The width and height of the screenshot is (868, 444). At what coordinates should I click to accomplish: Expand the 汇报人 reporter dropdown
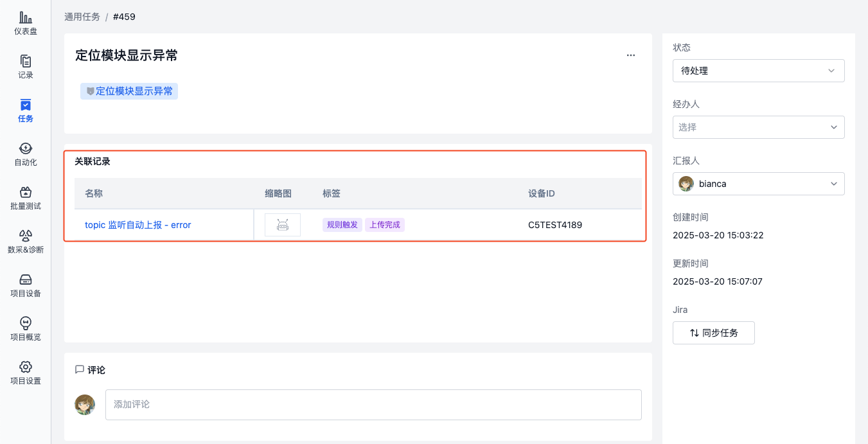click(758, 184)
